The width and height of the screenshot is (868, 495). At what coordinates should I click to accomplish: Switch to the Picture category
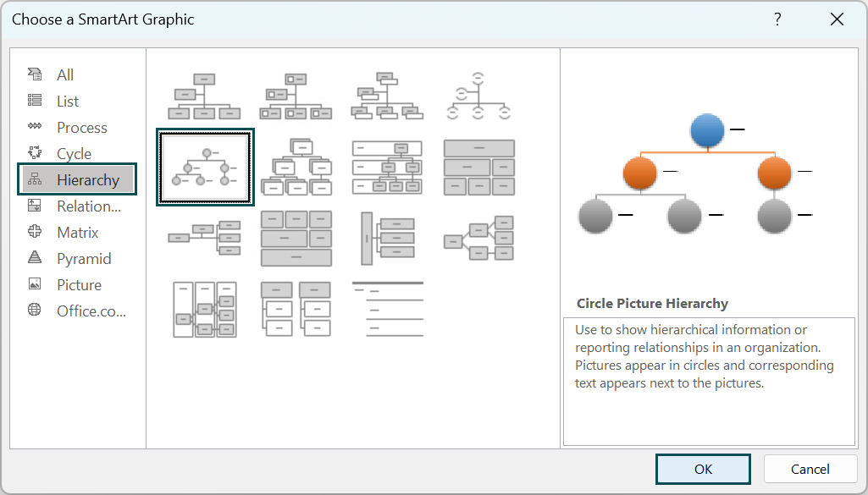point(77,285)
